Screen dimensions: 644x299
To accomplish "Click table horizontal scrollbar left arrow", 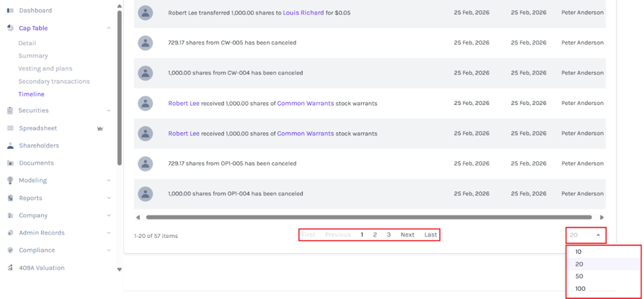I will (138, 217).
